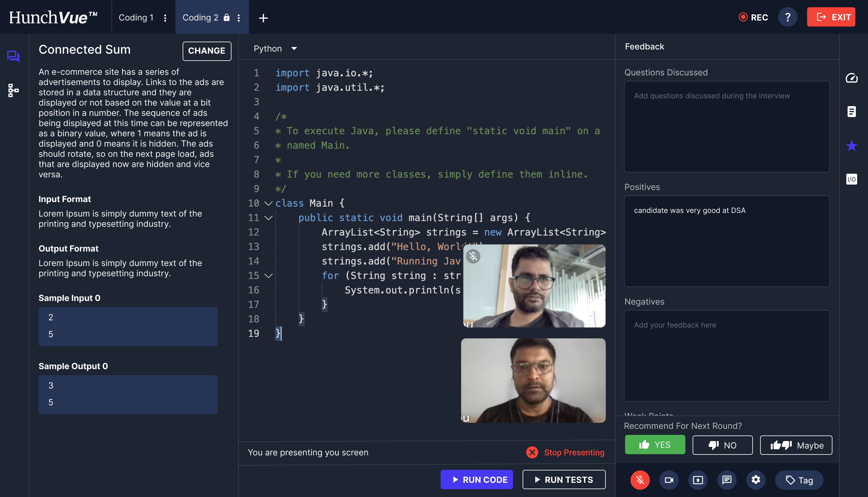This screenshot has width=868, height=497.
Task: Open the chat message icon in call controls
Action: click(727, 480)
